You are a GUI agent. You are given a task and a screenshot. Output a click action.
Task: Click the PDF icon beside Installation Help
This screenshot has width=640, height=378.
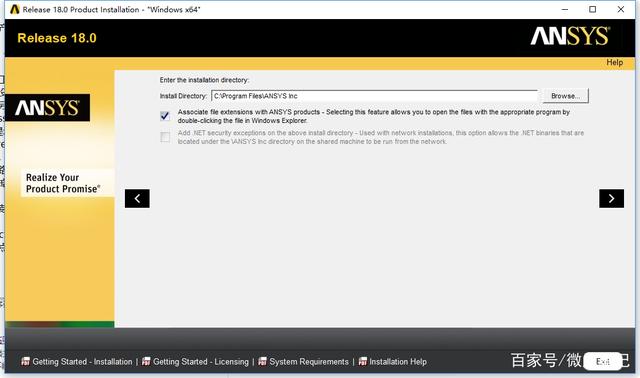click(362, 361)
